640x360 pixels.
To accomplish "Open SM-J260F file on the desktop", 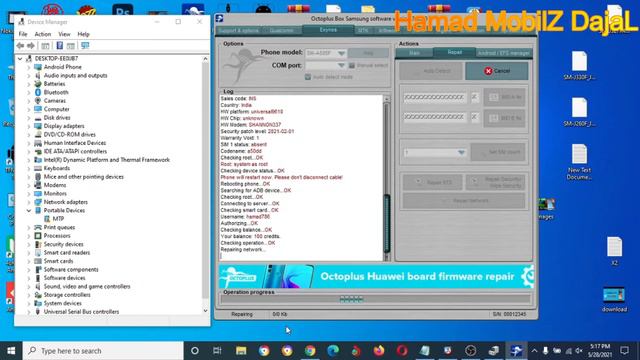I will click(x=579, y=112).
